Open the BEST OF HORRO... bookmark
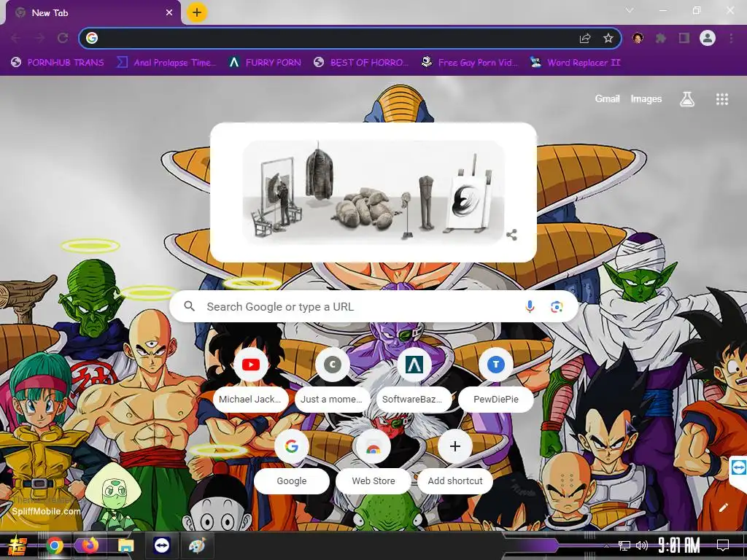The image size is (747, 560). (361, 63)
